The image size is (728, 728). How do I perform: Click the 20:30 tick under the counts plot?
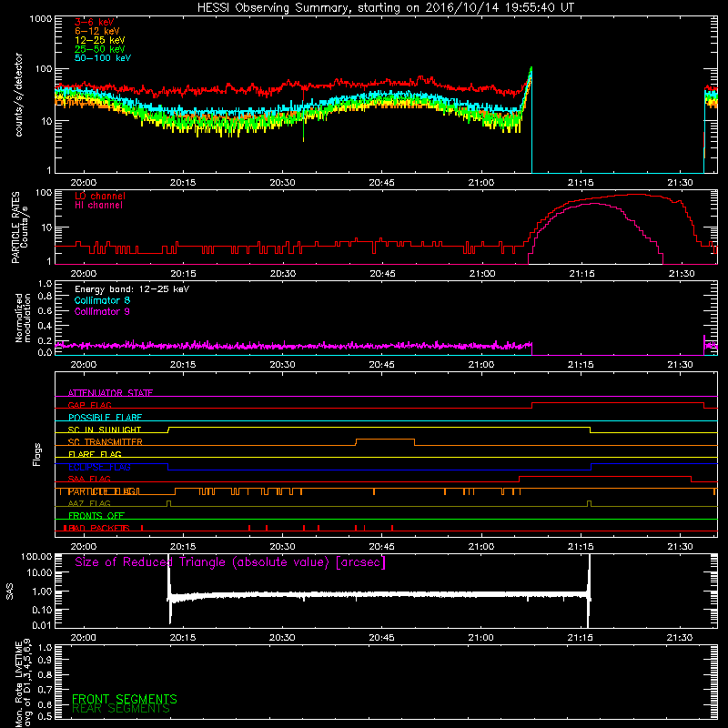click(x=282, y=183)
